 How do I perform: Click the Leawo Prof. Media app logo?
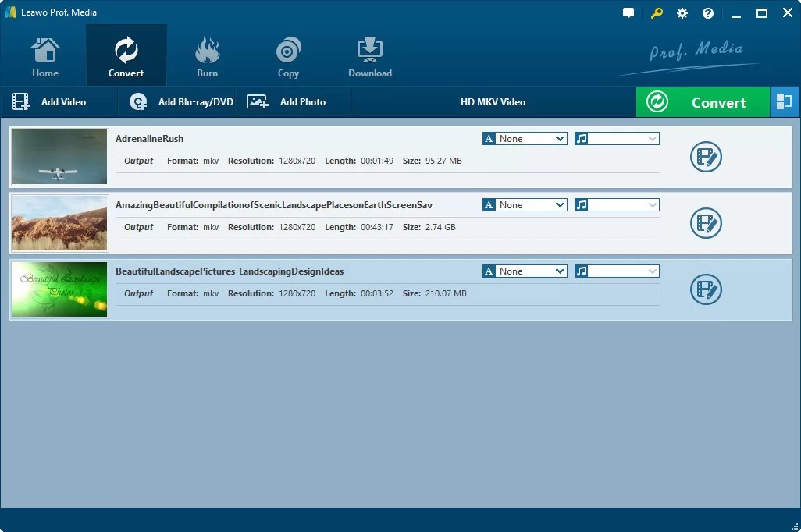coord(10,12)
